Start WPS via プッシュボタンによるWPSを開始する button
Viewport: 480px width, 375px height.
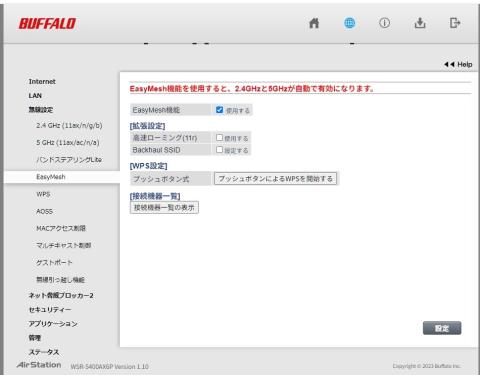pos(275,179)
